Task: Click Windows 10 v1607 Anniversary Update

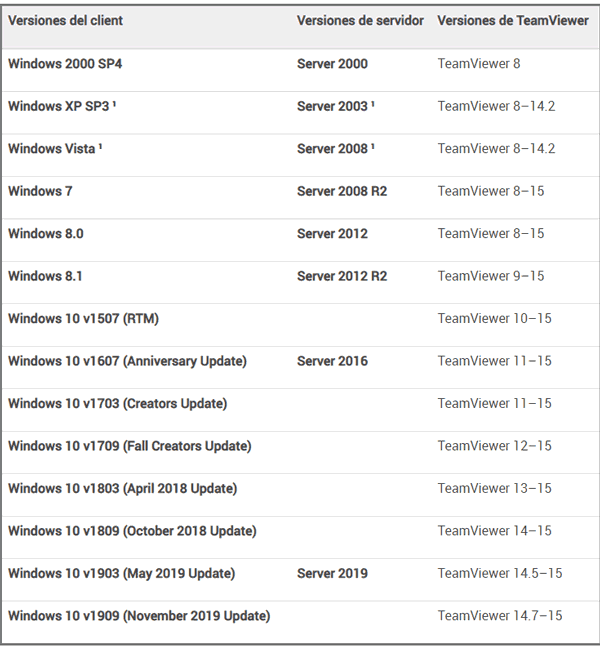Action: 127,361
